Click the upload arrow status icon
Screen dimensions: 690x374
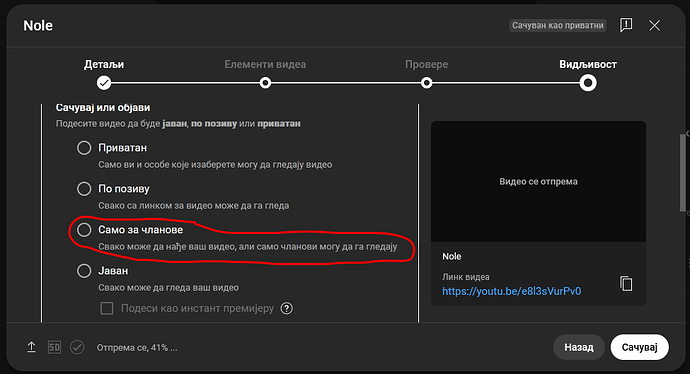(x=31, y=348)
